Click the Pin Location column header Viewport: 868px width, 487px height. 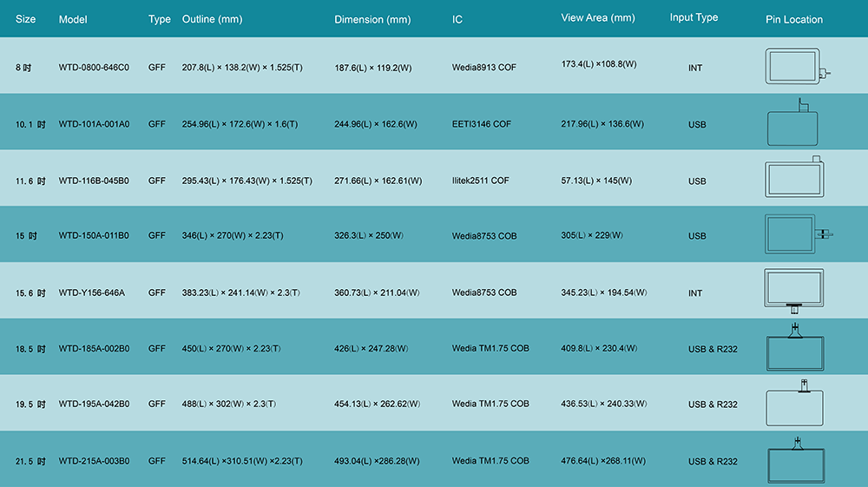pos(794,19)
